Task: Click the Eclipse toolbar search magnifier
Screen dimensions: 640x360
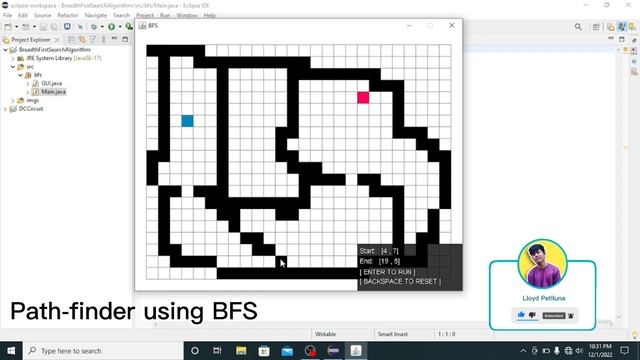Action: (578, 27)
